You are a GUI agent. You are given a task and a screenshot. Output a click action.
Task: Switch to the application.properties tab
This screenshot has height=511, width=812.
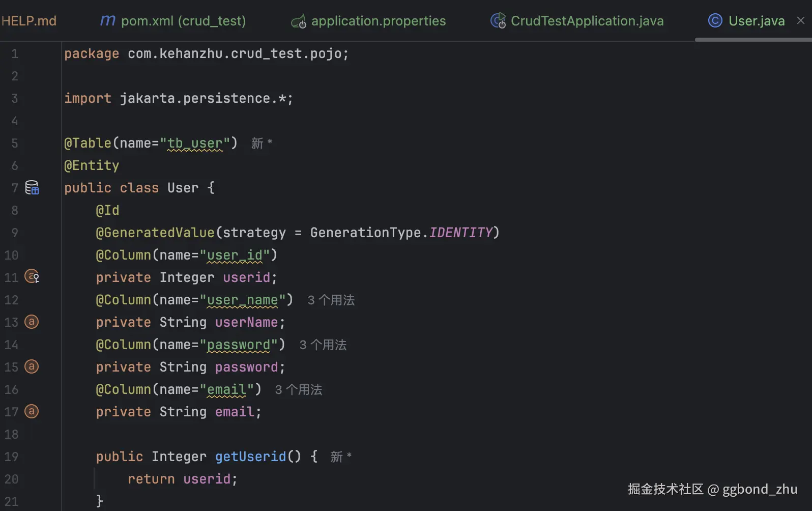pyautogui.click(x=378, y=21)
